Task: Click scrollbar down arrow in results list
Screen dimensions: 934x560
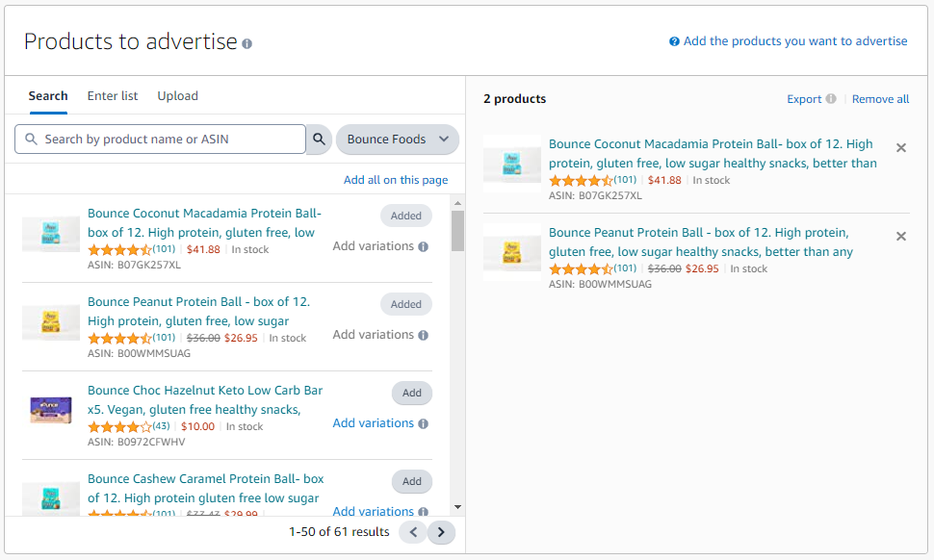Action: pyautogui.click(x=457, y=508)
